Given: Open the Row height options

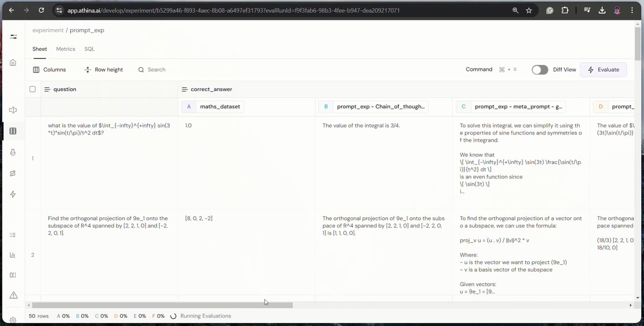Looking at the screenshot, I should pyautogui.click(x=104, y=70).
